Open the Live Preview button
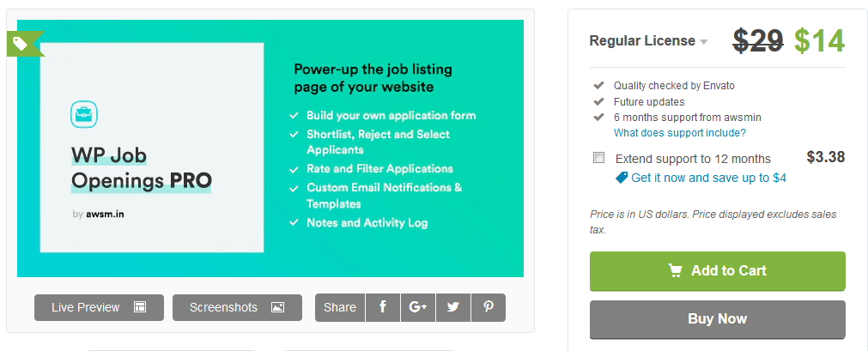The height and width of the screenshot is (351, 868). [99, 307]
